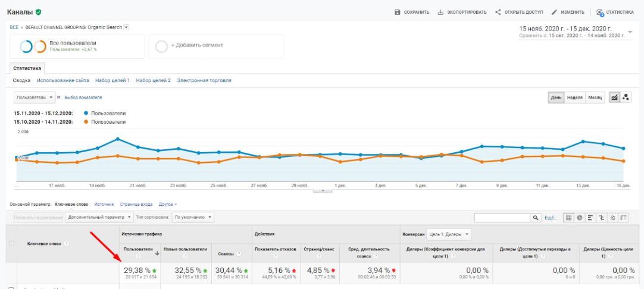Click the Источник primary dimension link
The image size is (644, 289).
point(104,204)
